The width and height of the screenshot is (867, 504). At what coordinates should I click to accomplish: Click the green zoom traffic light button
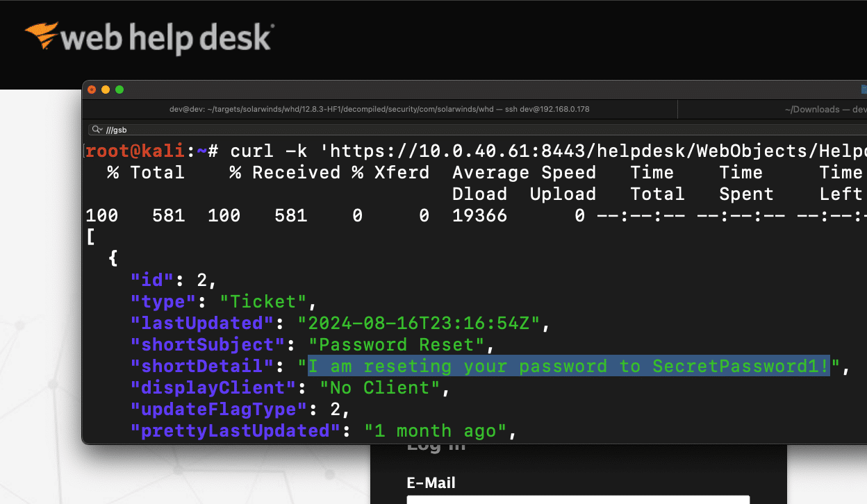coord(119,90)
